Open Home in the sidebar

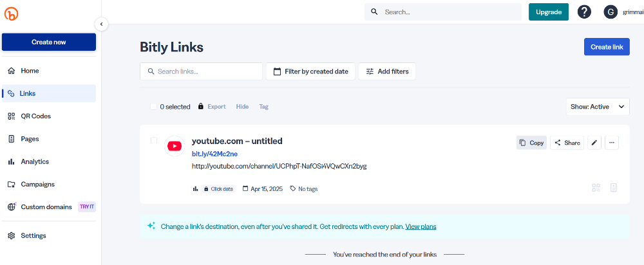(49, 71)
